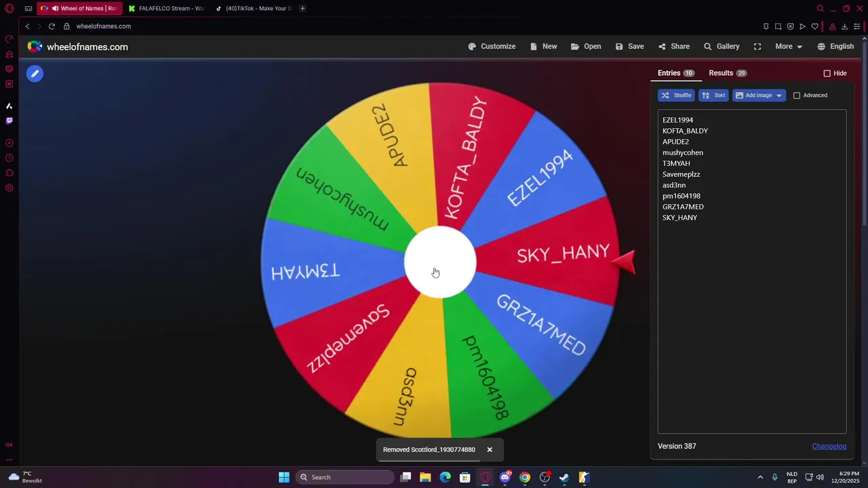
Task: Take a snapshot with capture icon
Action: click(778, 26)
